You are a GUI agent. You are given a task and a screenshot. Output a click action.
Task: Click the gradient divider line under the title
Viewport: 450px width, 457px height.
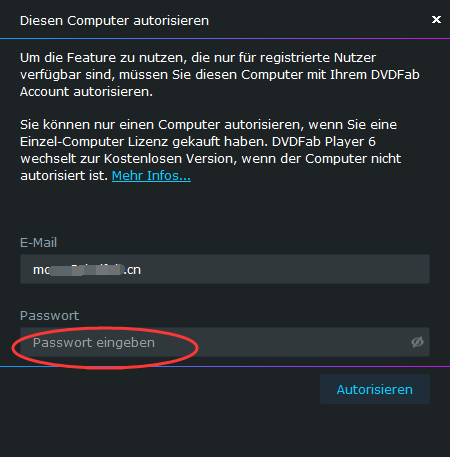point(225,39)
